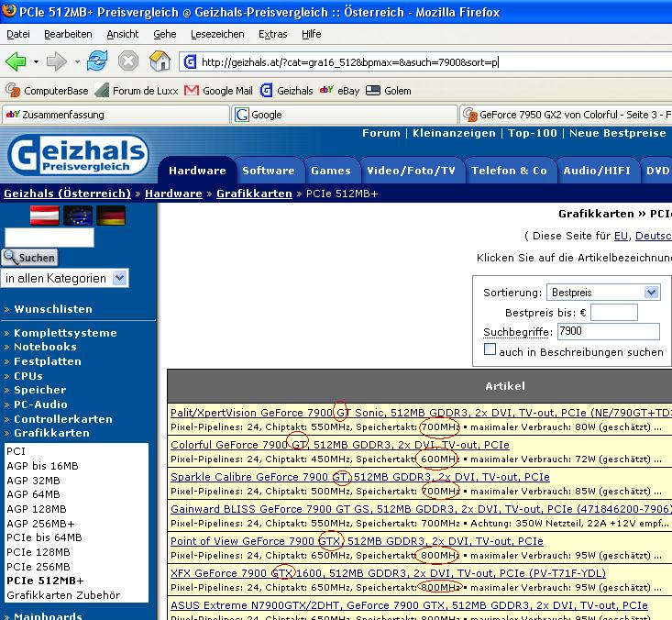The height and width of the screenshot is (620, 672).
Task: Open Hilfe menu
Action: coord(312,34)
